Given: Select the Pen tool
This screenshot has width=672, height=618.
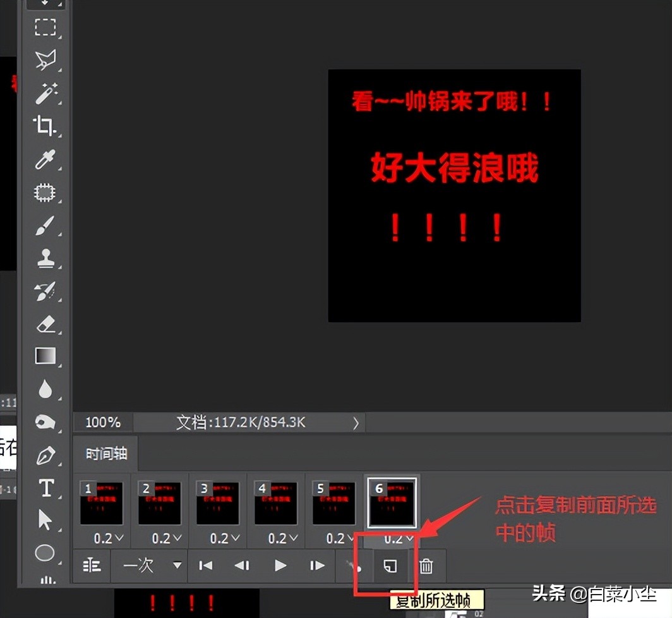Looking at the screenshot, I should click(x=45, y=455).
